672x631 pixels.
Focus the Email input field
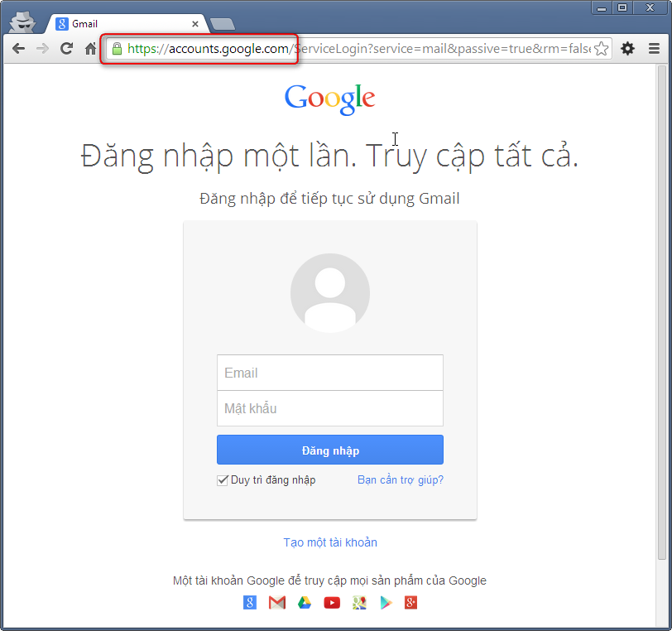pyautogui.click(x=330, y=373)
